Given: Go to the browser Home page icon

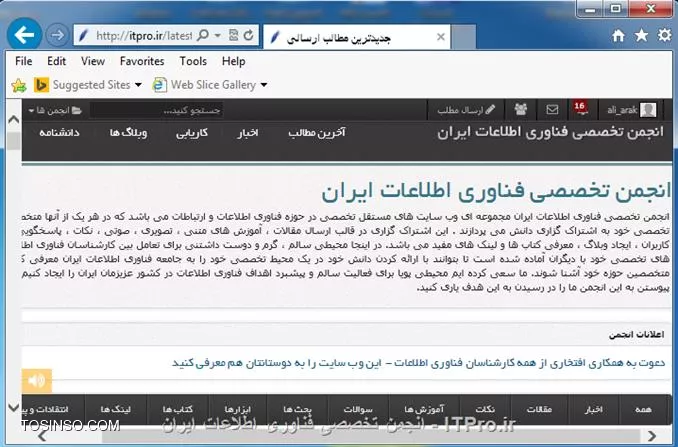Looking at the screenshot, I should tap(618, 35).
